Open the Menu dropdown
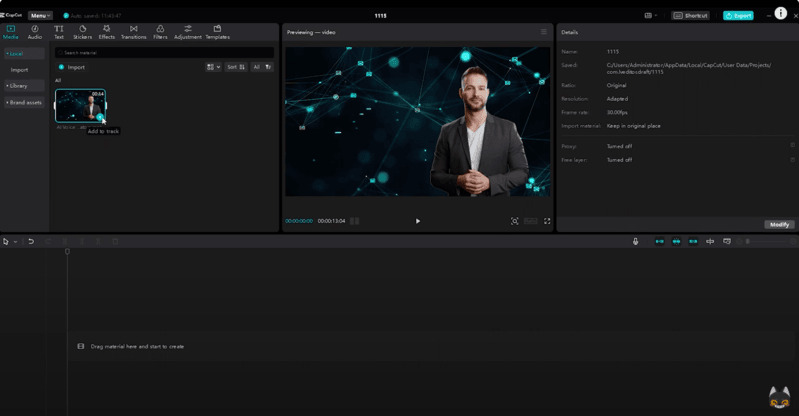The width and height of the screenshot is (799, 416). pos(40,16)
